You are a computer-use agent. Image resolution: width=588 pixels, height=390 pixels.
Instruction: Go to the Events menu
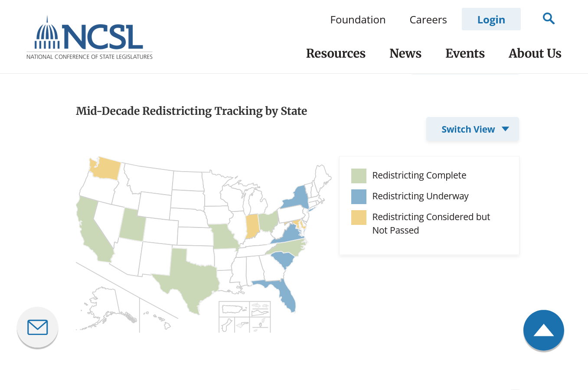(x=465, y=53)
